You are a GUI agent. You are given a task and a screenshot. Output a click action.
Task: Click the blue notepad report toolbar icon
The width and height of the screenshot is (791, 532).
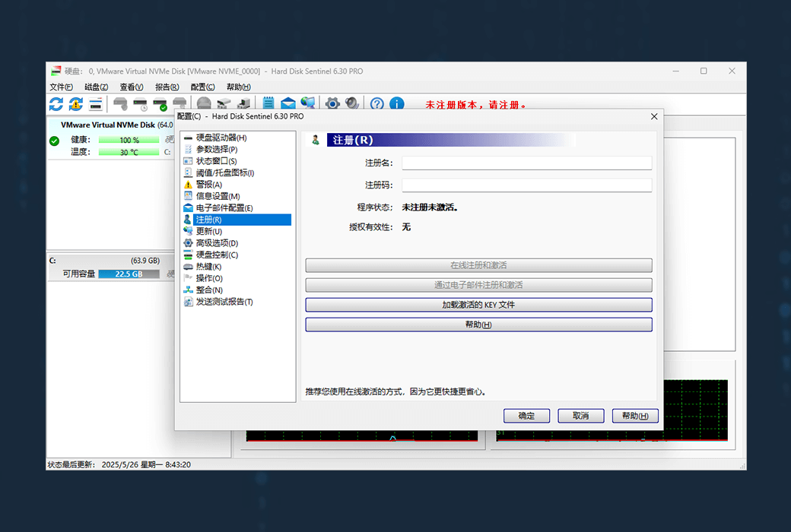pyautogui.click(x=268, y=103)
